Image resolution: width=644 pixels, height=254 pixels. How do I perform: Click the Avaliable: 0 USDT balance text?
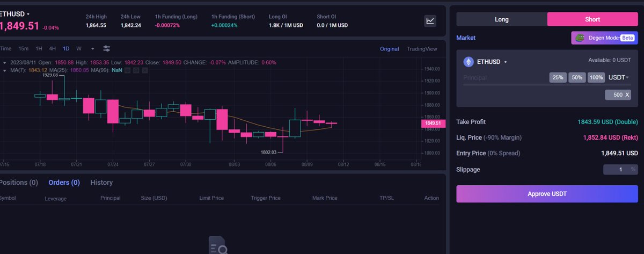coord(609,60)
